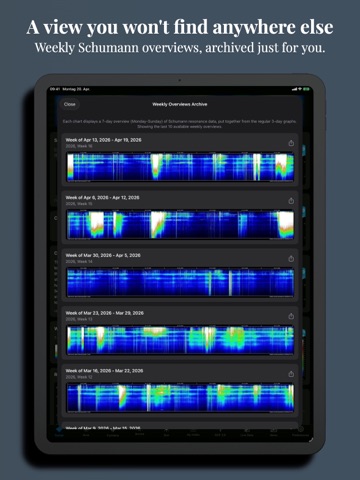This screenshot has height=480, width=360.
Task: Click the '2026, Week 14' subtitle
Action: coord(79,261)
